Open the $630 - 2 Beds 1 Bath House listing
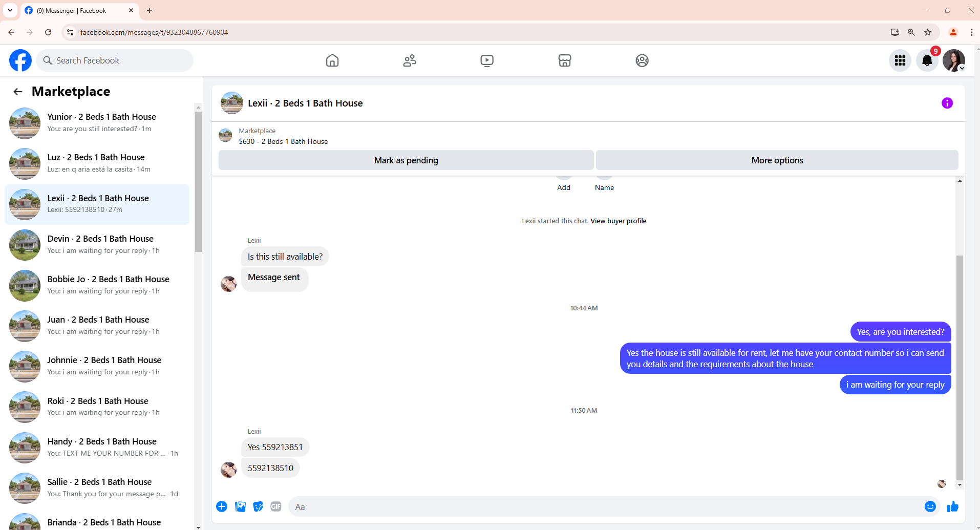Image resolution: width=980 pixels, height=530 pixels. 283,141
